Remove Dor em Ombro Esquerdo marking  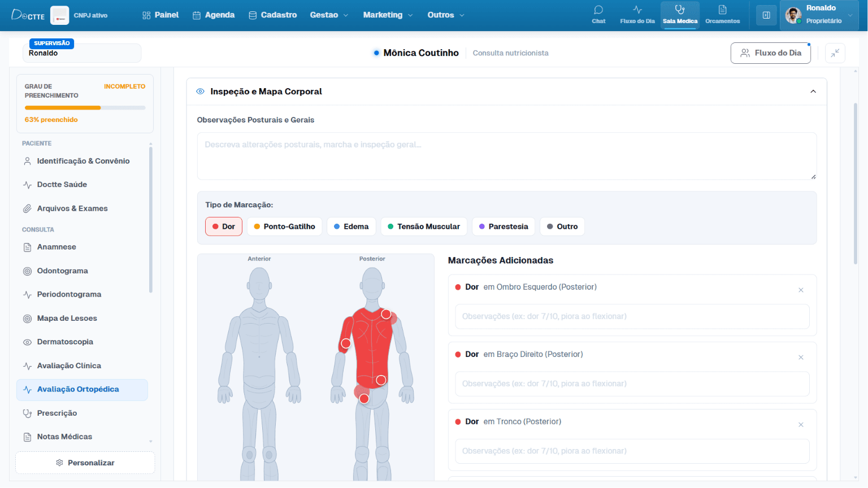pyautogui.click(x=801, y=290)
